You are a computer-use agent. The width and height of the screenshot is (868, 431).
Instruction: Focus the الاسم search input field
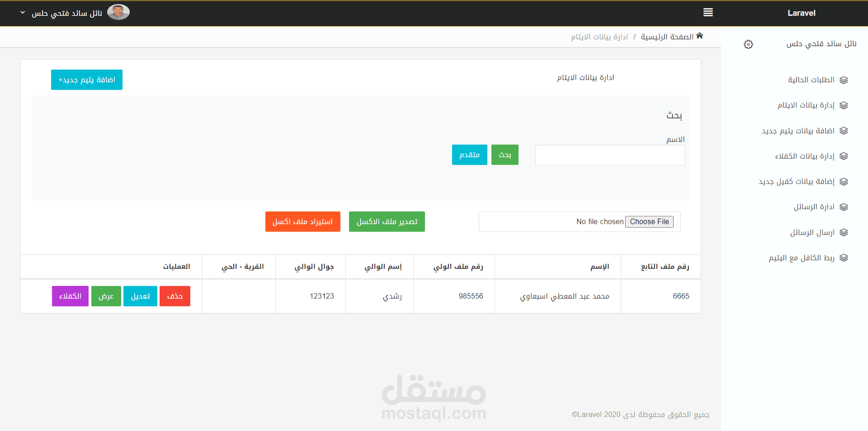[610, 155]
